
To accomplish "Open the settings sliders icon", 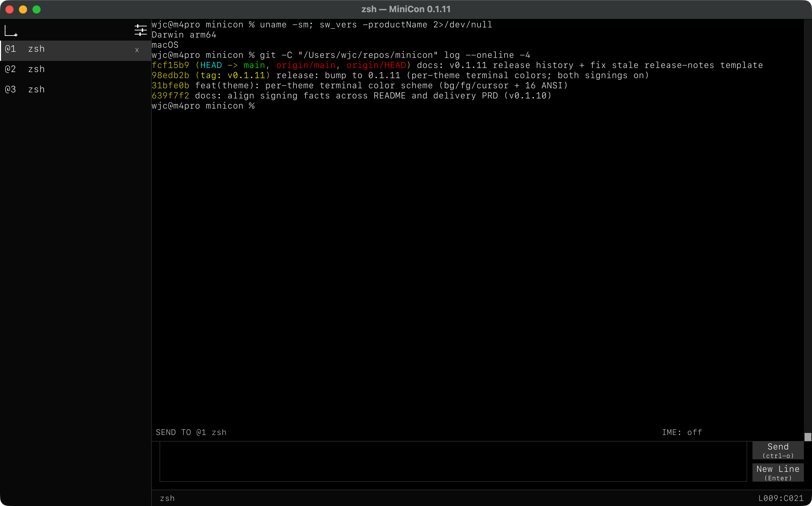I will point(140,30).
